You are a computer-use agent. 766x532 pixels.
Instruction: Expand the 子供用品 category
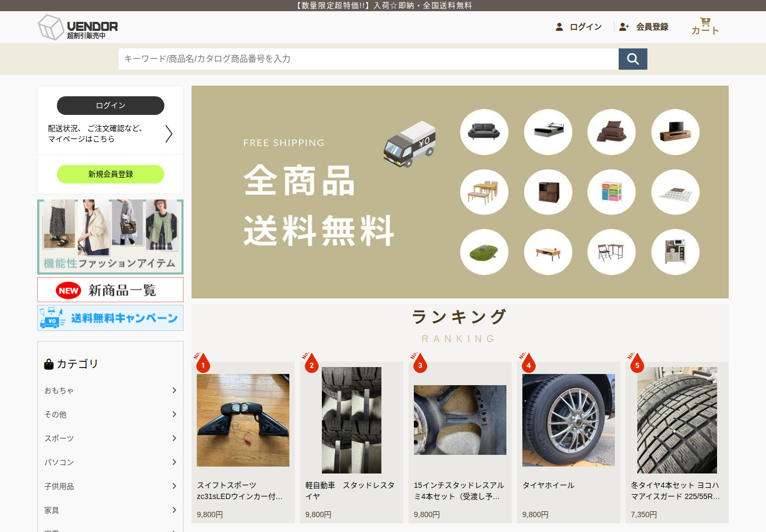(x=111, y=486)
